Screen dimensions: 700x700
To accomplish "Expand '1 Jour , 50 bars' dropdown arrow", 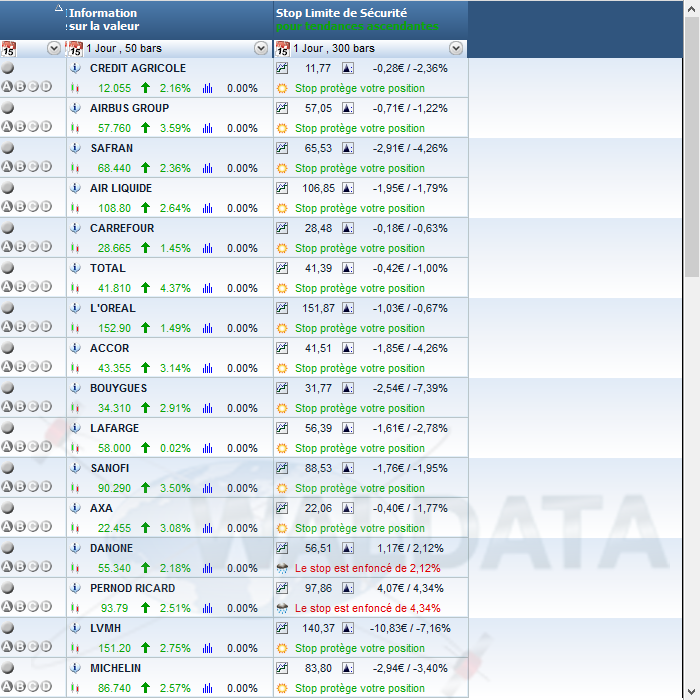I will point(261,48).
